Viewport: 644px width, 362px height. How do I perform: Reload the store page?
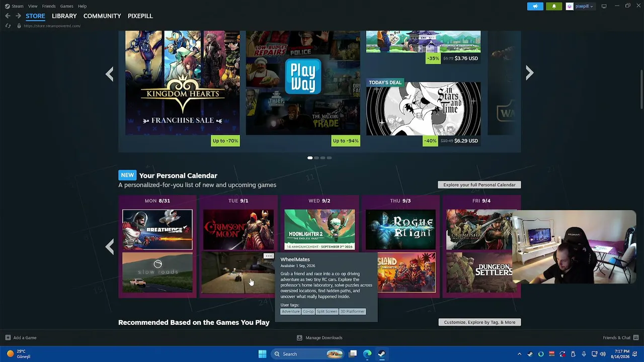pos(8,26)
